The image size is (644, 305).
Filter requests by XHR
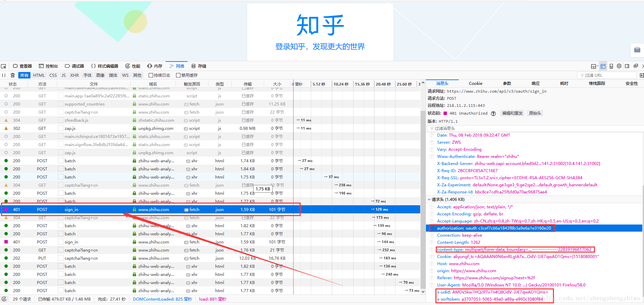[x=74, y=75]
